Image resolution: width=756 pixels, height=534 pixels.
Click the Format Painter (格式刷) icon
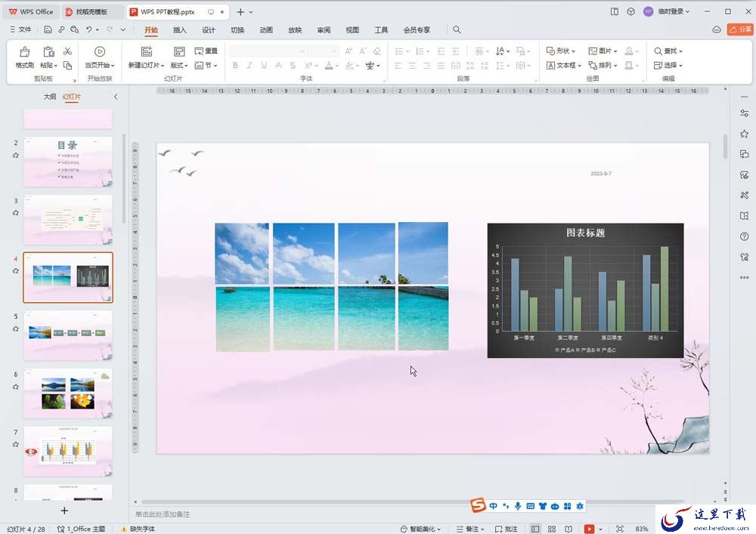25,51
